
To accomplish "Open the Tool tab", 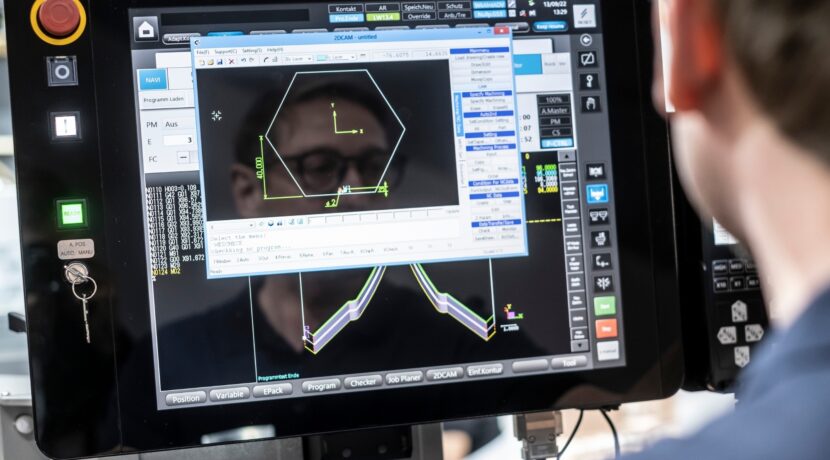I will (569, 363).
